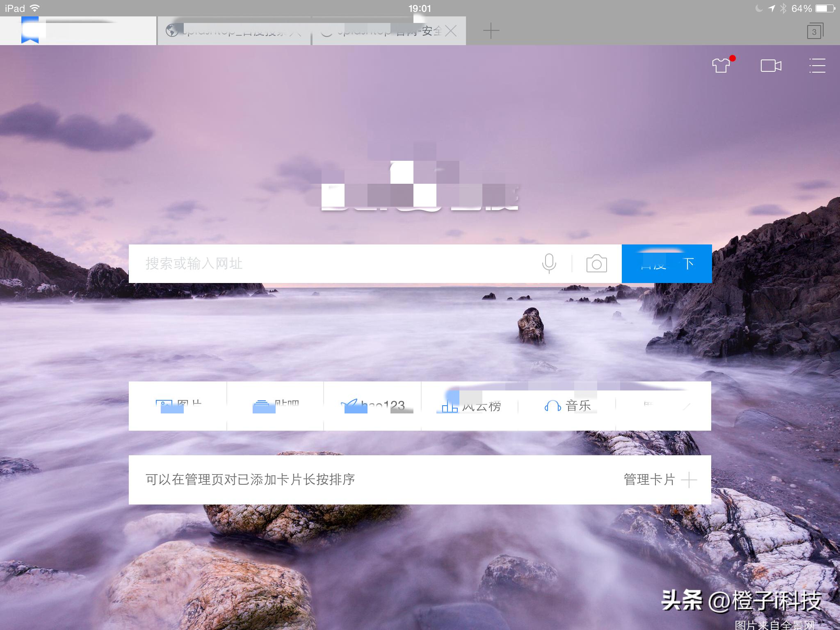Tap the 搜索或输入网址 search input field

coord(287,264)
